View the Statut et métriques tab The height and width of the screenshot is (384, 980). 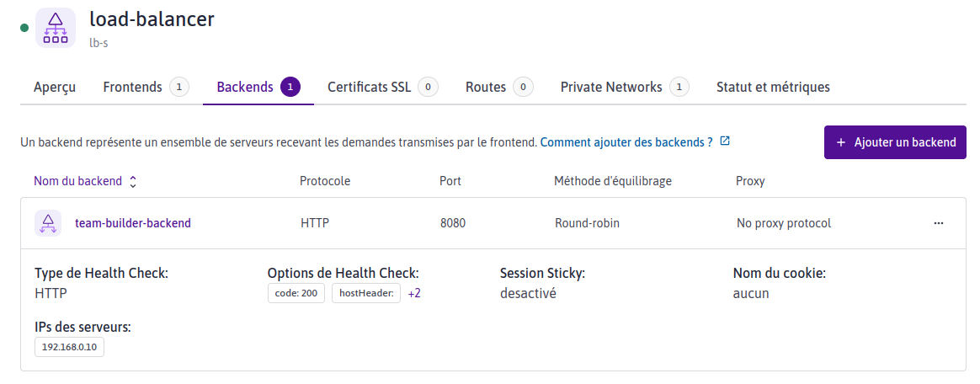773,87
